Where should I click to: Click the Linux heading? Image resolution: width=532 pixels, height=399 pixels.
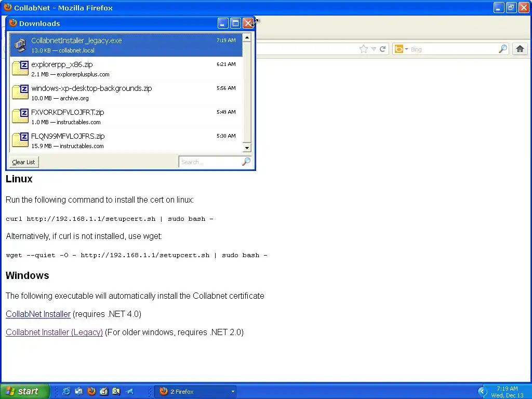19,179
